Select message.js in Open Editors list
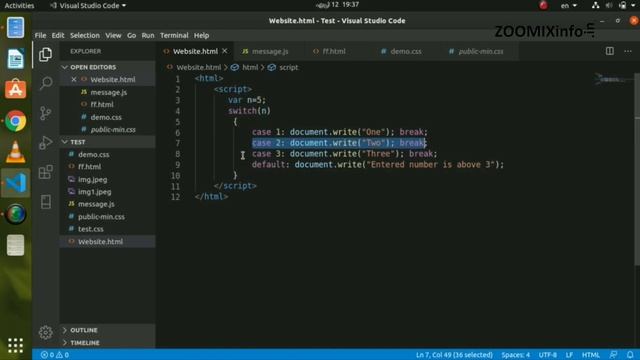Viewport: 640px width, 360px height. (109, 92)
